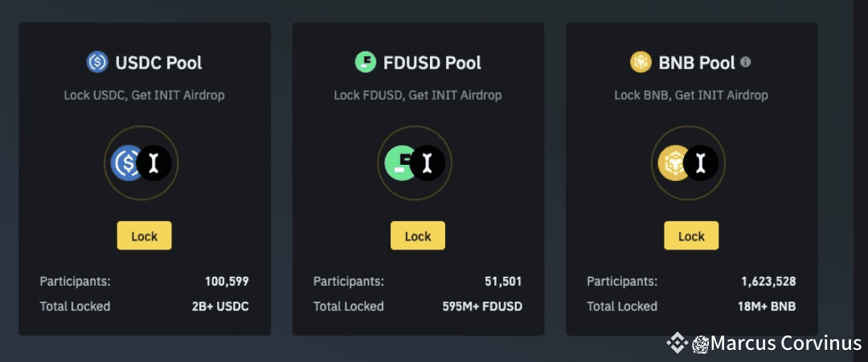Image resolution: width=868 pixels, height=362 pixels.
Task: Click the 2B+ USDC total locked value
Action: click(x=220, y=306)
